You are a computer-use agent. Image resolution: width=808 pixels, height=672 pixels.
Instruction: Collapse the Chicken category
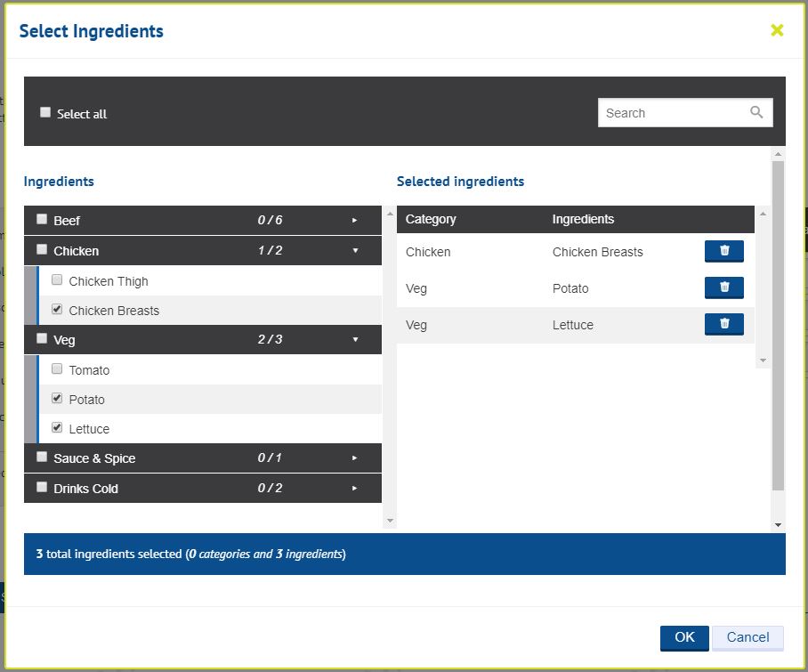[354, 251]
